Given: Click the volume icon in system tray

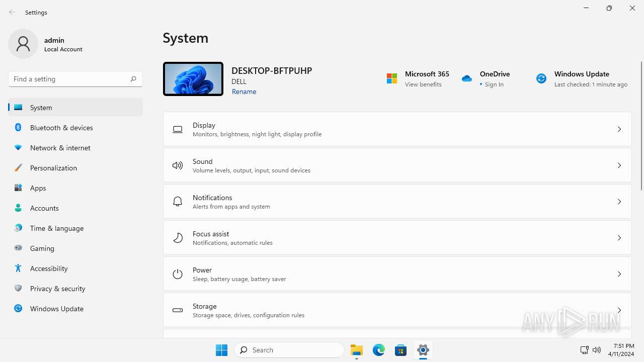Looking at the screenshot, I should pyautogui.click(x=597, y=350).
